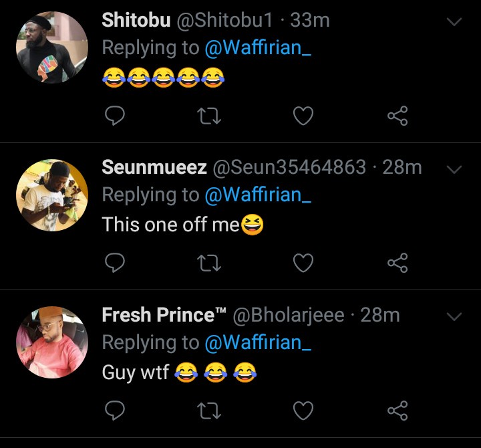Like Shitobu's tweet
481x448 pixels.
(x=303, y=116)
